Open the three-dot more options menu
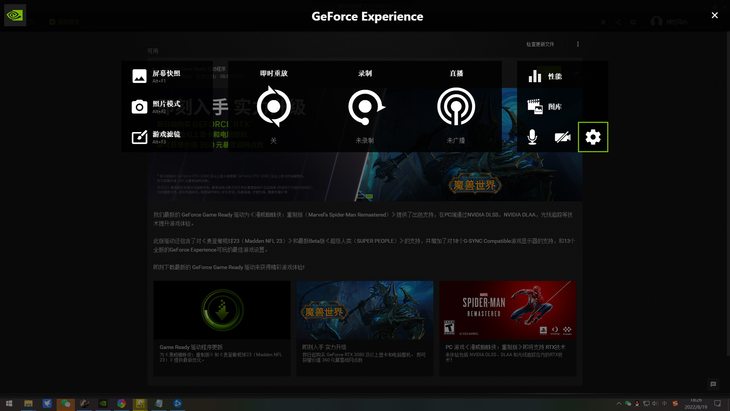This screenshot has width=730, height=411. click(578, 44)
